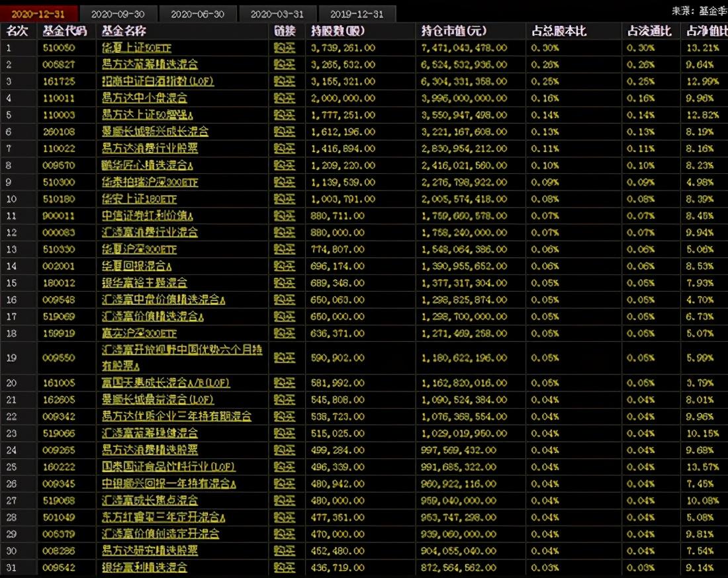The image size is (728, 578).
Task: Click the 持仓市值(元) column header
Action: click(x=454, y=31)
